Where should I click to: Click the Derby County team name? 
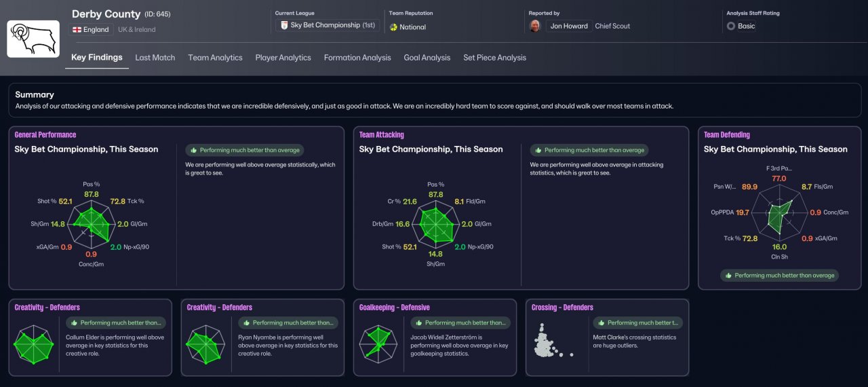[106, 14]
